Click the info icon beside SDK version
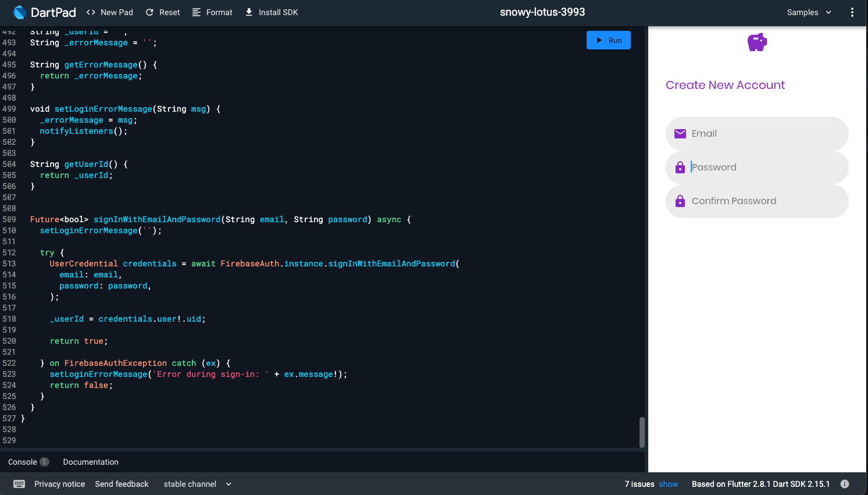The width and height of the screenshot is (868, 495). [x=845, y=484]
